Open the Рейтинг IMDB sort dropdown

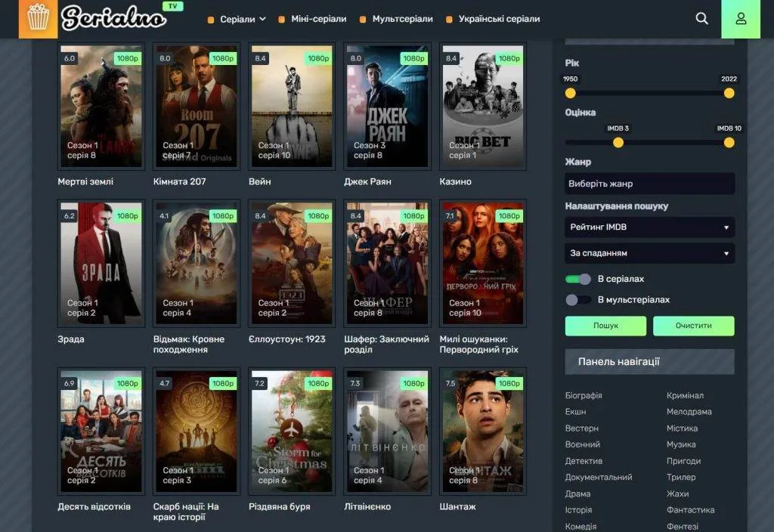click(x=649, y=227)
